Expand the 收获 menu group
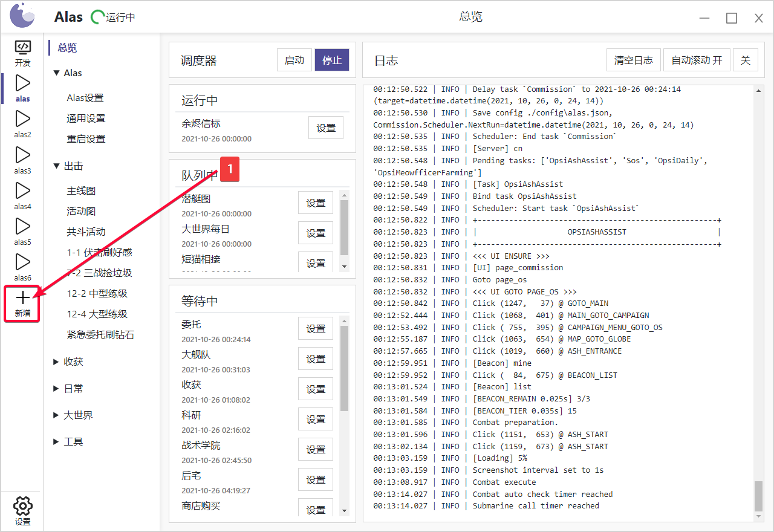The height and width of the screenshot is (532, 774). 68,362
